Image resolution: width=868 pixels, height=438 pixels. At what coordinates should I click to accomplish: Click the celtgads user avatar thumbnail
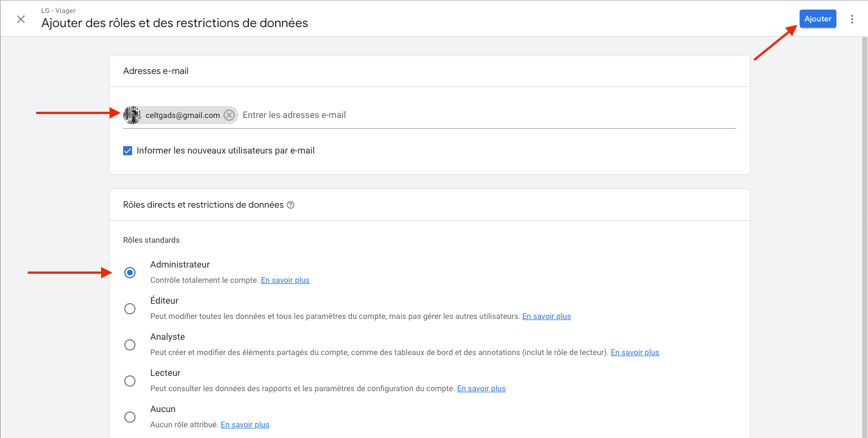point(132,115)
